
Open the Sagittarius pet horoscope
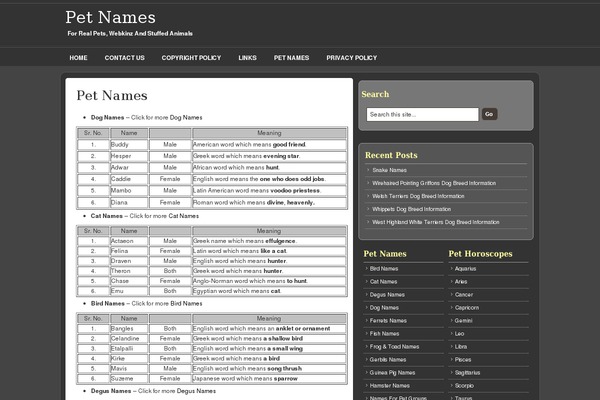[467, 373]
